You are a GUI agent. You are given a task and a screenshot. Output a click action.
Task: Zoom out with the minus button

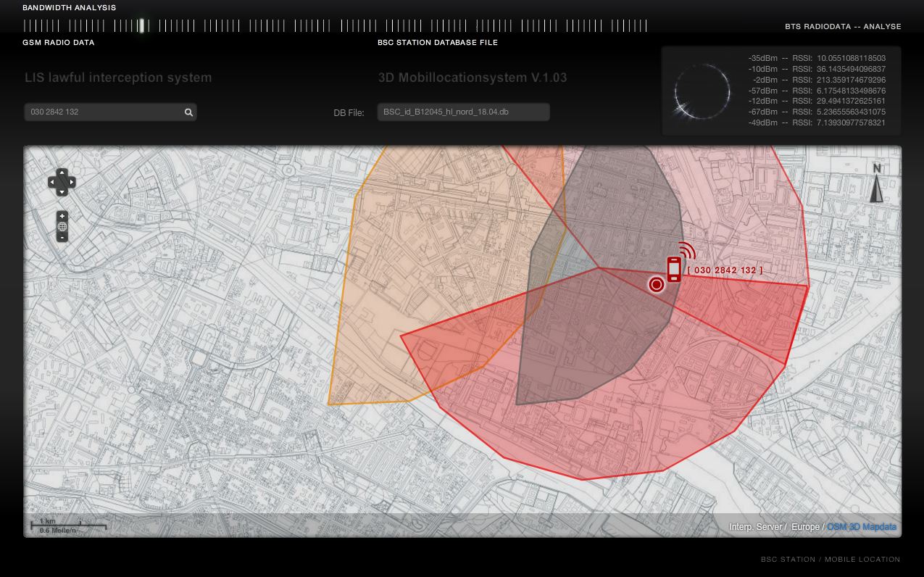click(x=62, y=237)
